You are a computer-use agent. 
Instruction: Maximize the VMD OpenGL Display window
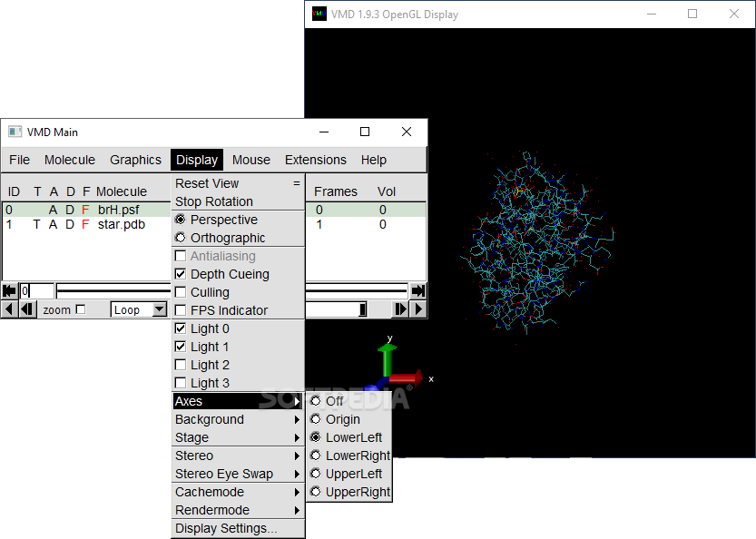point(692,14)
